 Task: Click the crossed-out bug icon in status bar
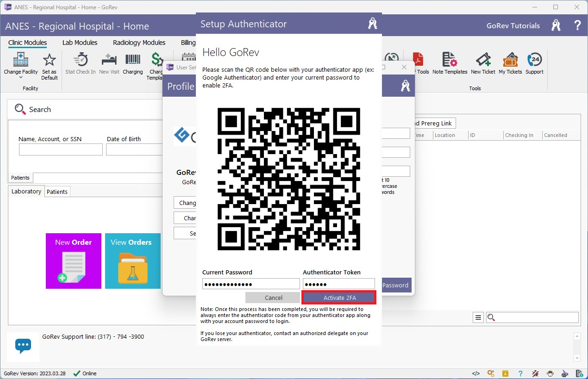click(x=535, y=373)
